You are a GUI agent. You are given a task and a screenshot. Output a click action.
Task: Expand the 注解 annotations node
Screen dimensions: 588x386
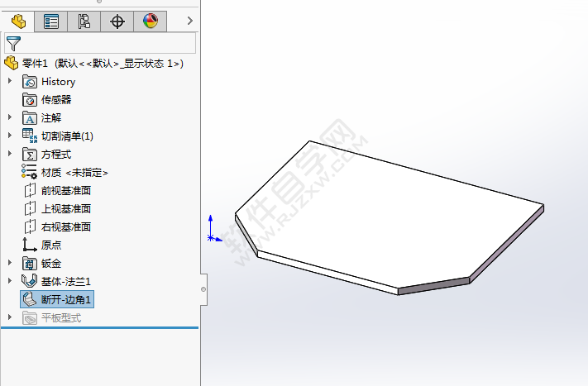click(x=10, y=117)
